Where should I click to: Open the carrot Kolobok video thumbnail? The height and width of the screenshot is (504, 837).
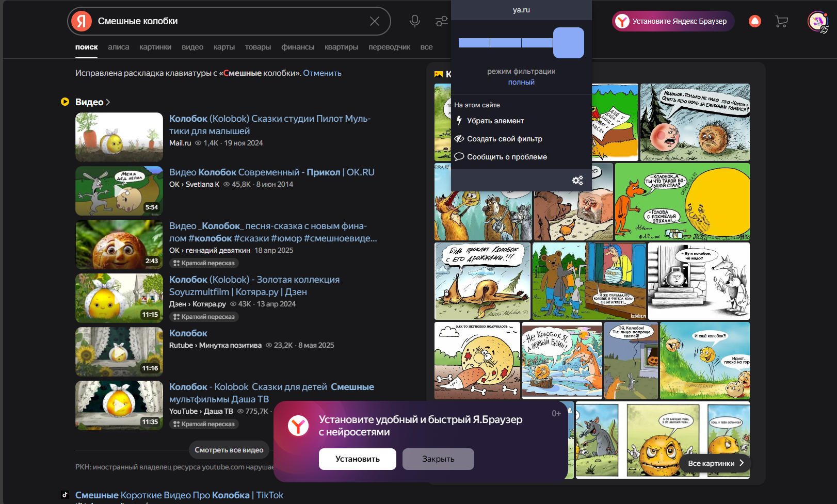119,137
